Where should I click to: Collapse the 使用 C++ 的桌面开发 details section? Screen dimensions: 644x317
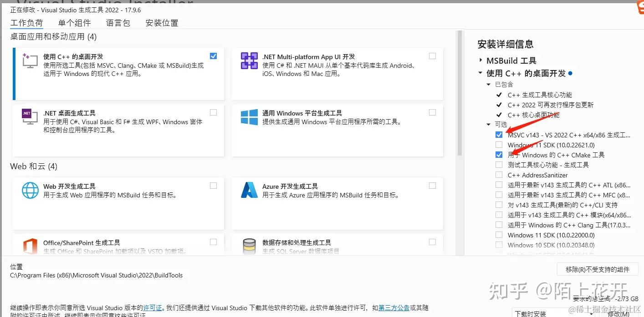pyautogui.click(x=480, y=73)
